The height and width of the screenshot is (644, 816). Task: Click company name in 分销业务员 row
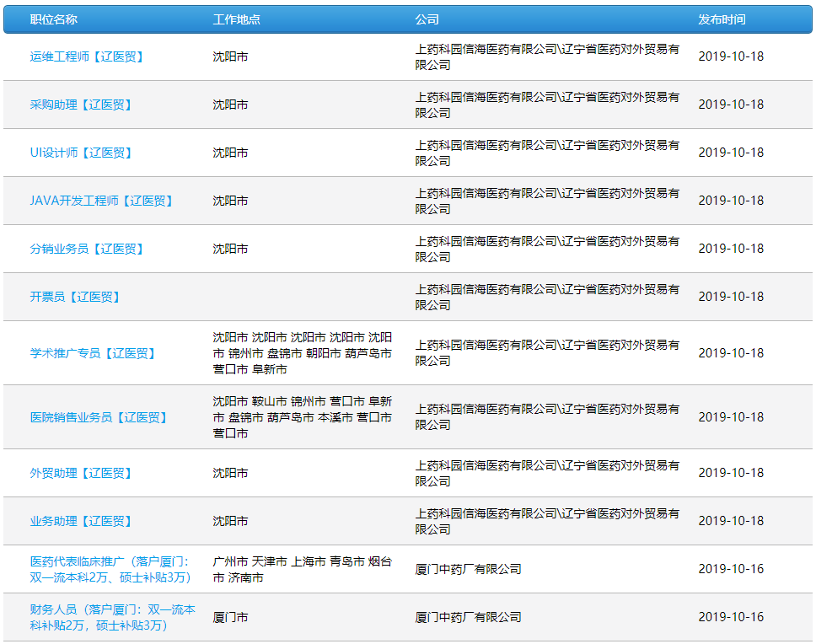(547, 249)
